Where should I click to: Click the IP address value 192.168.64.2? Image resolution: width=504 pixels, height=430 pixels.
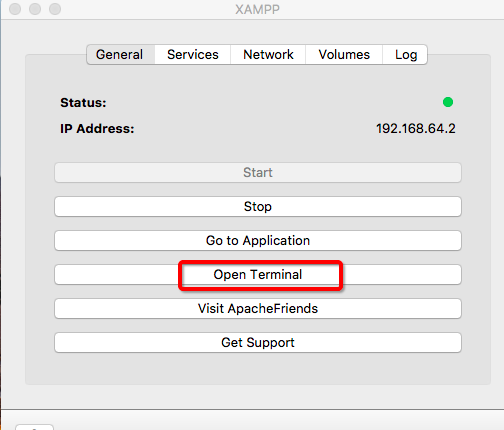(x=416, y=128)
